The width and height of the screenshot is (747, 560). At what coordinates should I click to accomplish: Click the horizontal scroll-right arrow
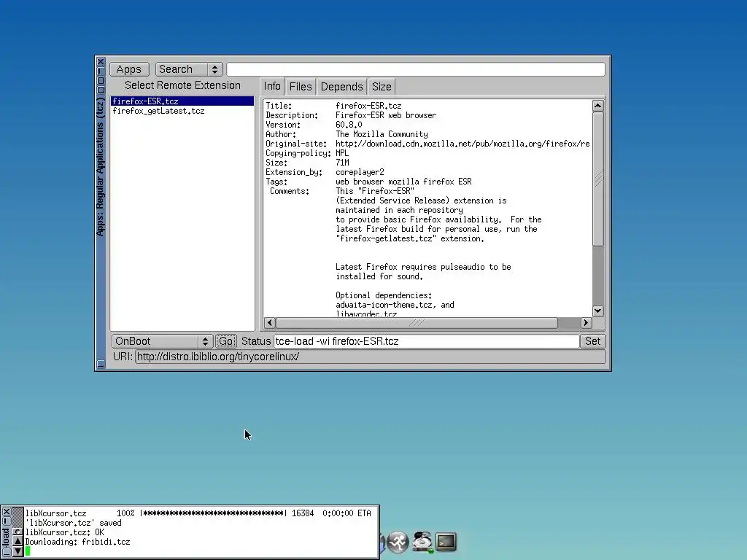(586, 323)
